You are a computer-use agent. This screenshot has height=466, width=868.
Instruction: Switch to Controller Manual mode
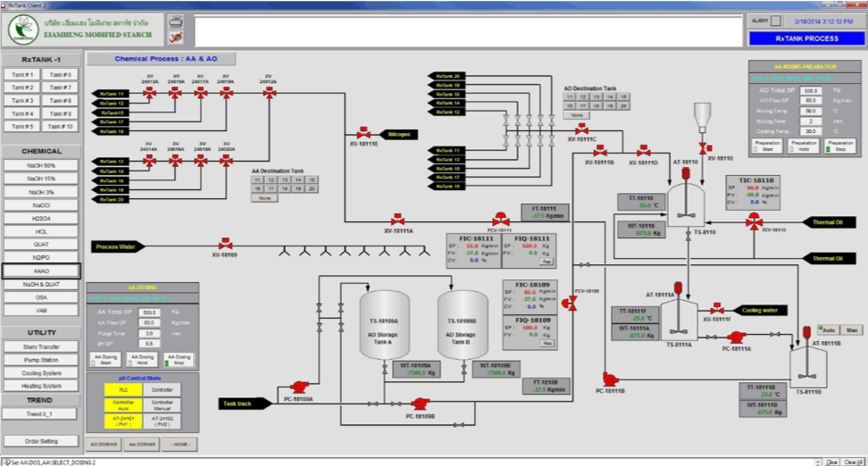pos(163,405)
